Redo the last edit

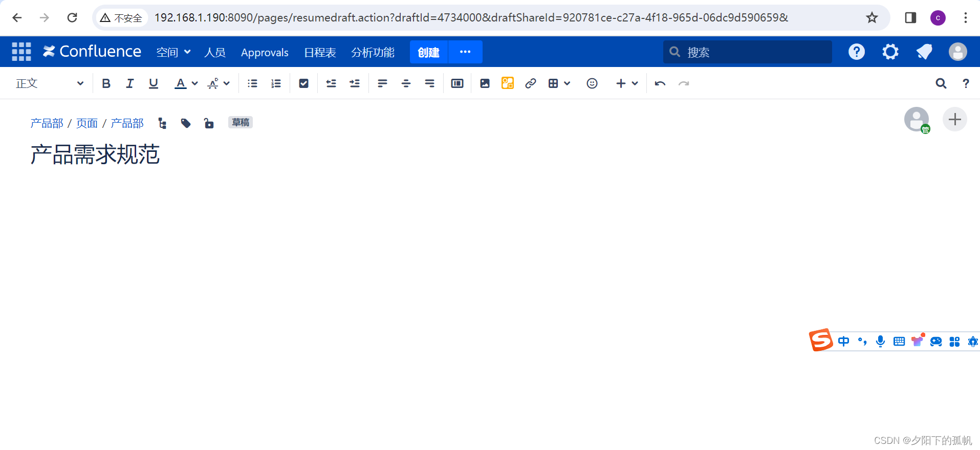pos(684,83)
